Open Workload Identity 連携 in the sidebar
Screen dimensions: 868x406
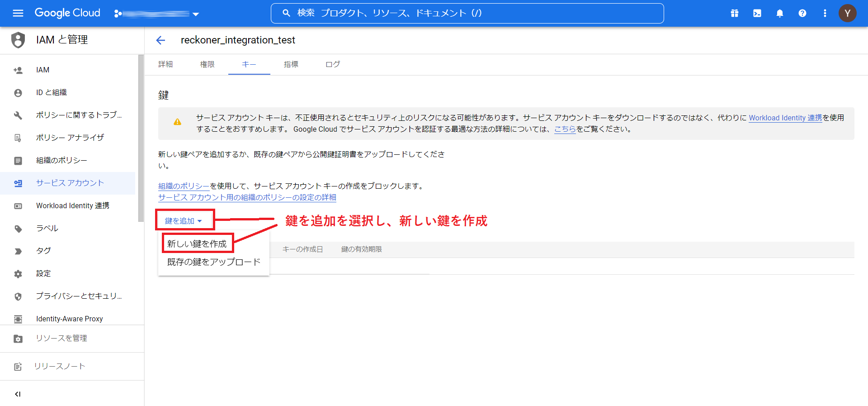click(x=68, y=206)
